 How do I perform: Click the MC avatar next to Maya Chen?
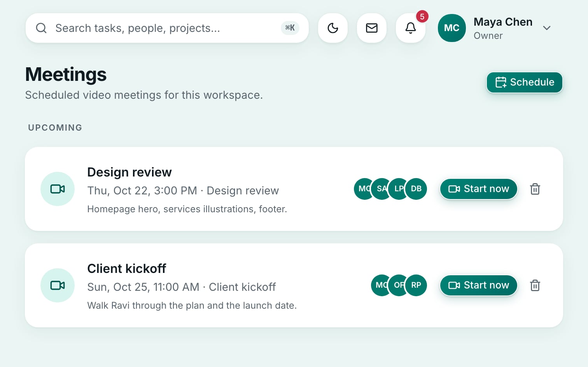(452, 28)
